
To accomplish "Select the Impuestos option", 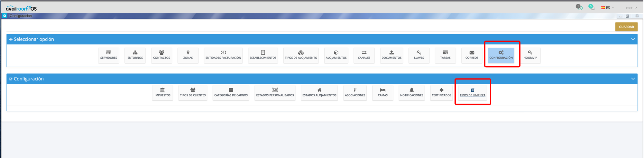I will 162,93.
